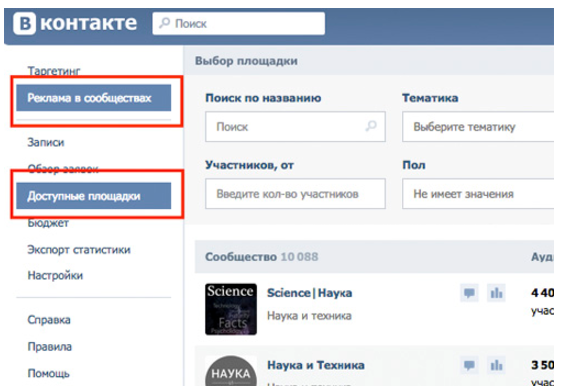
Task: Click the Участников, от input field
Action: (295, 194)
